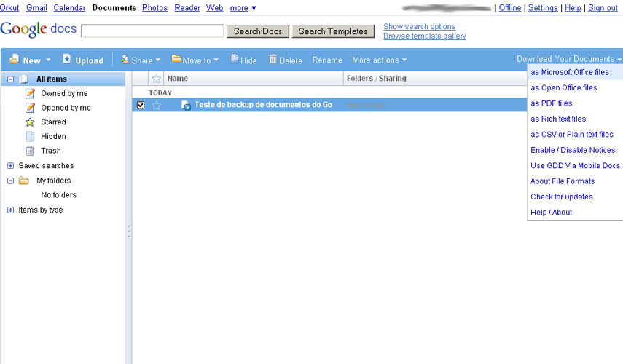The width and height of the screenshot is (623, 364).
Task: Star the Teste de backup document
Action: pos(156,105)
